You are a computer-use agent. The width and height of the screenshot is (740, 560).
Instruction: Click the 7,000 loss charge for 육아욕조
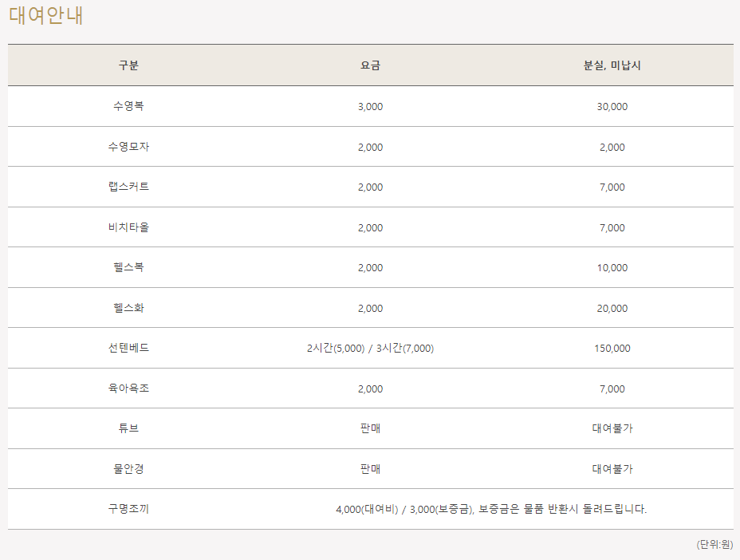pos(612,389)
